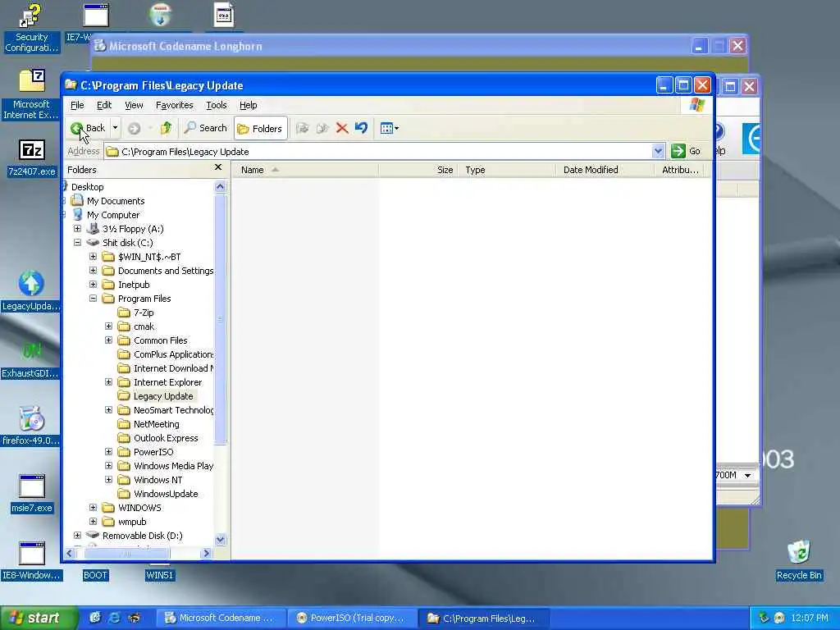The image size is (840, 630).
Task: Select the ExhaustGDI desktop icon
Action: coord(31,359)
